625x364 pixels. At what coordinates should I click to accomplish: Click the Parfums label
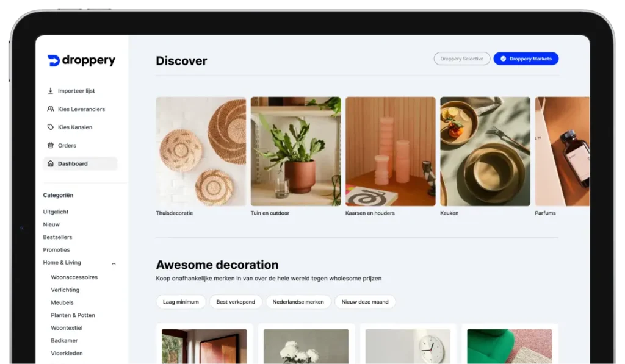[x=545, y=213]
